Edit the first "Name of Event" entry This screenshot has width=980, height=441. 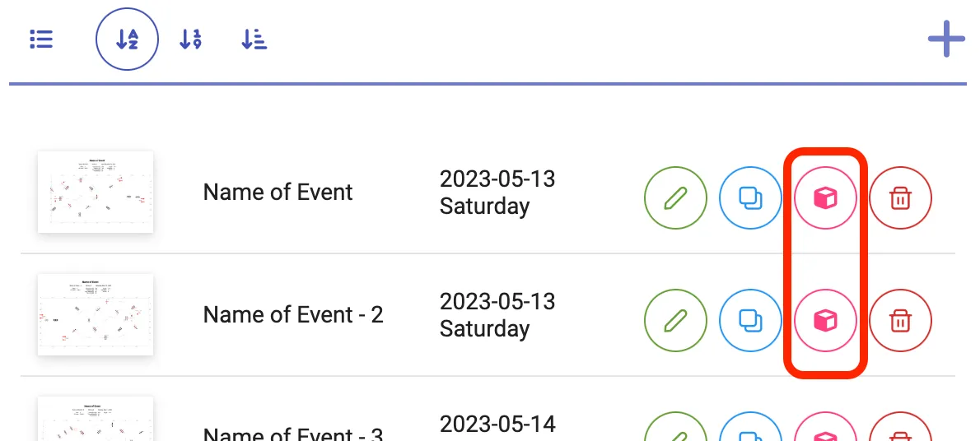coord(674,197)
